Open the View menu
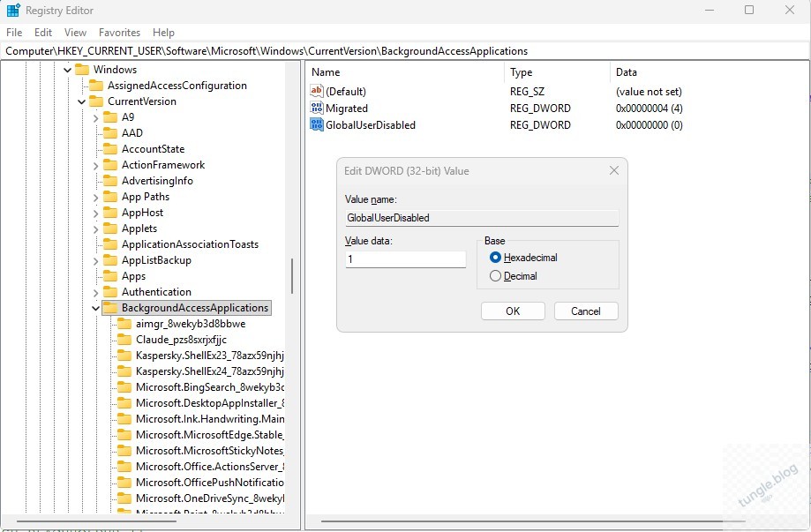The image size is (811, 532). tap(75, 32)
